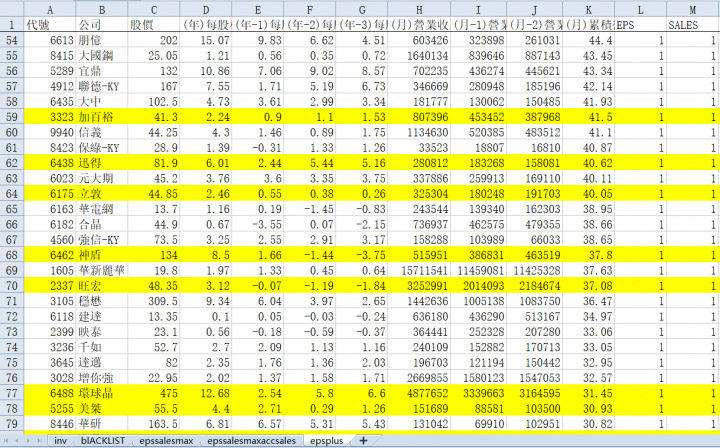Select cell with value -3.55

258,224
